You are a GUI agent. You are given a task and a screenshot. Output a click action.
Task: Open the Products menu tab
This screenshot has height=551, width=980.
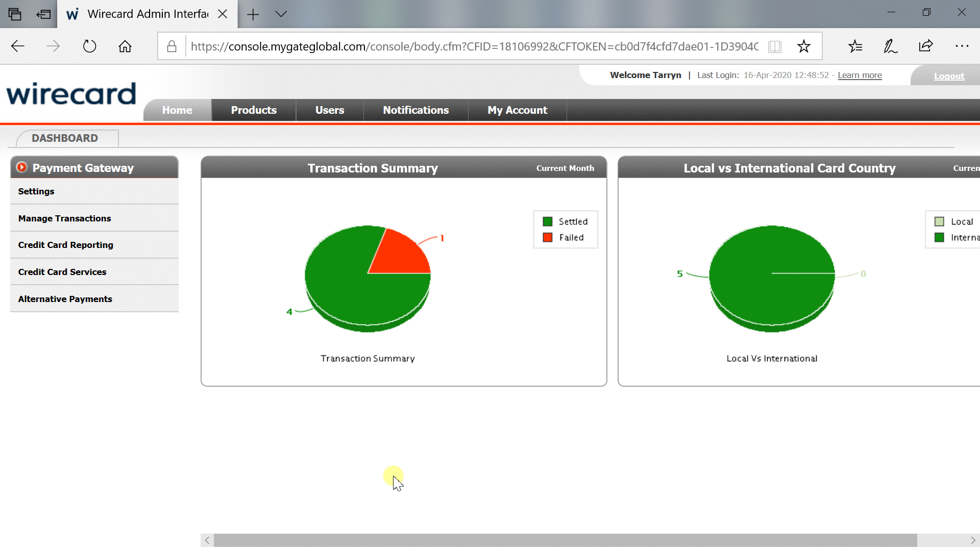(x=254, y=110)
